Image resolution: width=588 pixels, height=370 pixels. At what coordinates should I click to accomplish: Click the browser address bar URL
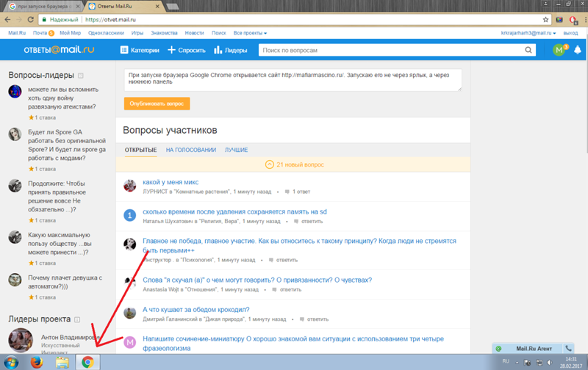pos(110,20)
